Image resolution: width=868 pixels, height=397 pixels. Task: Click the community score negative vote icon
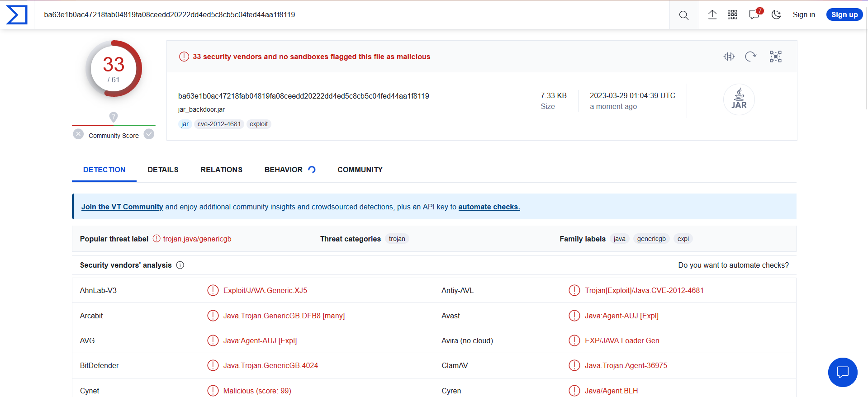tap(78, 134)
